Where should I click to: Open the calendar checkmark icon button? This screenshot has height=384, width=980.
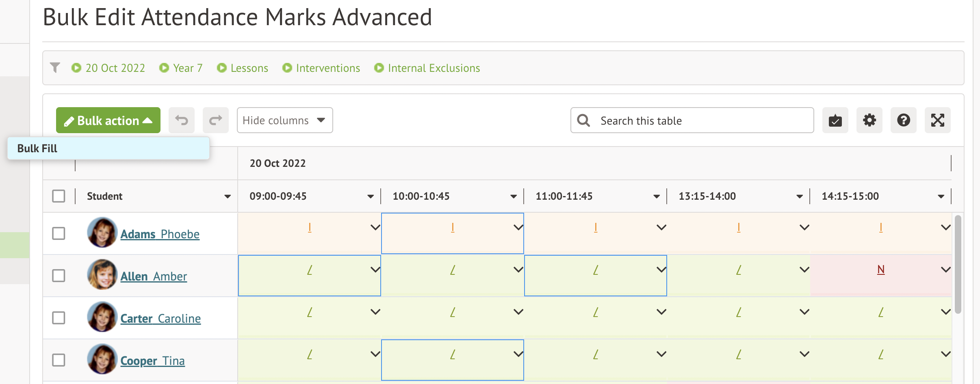coord(835,120)
